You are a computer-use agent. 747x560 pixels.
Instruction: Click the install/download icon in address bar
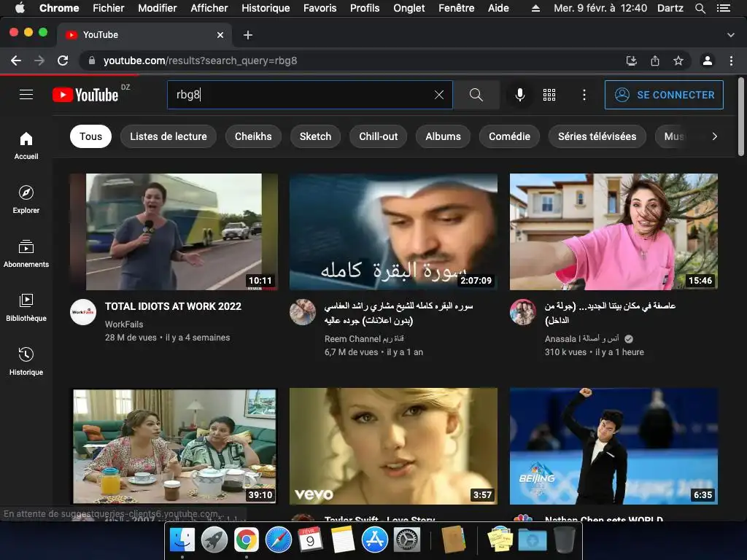pos(632,61)
